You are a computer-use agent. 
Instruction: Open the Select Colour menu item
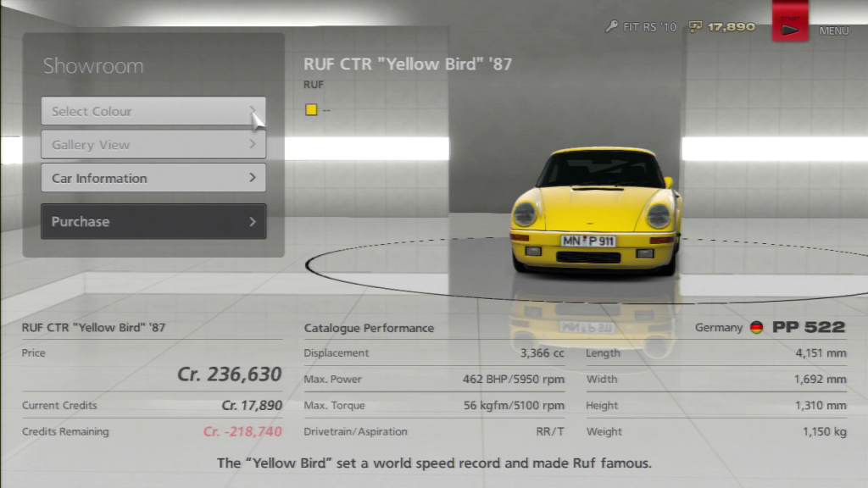click(153, 111)
